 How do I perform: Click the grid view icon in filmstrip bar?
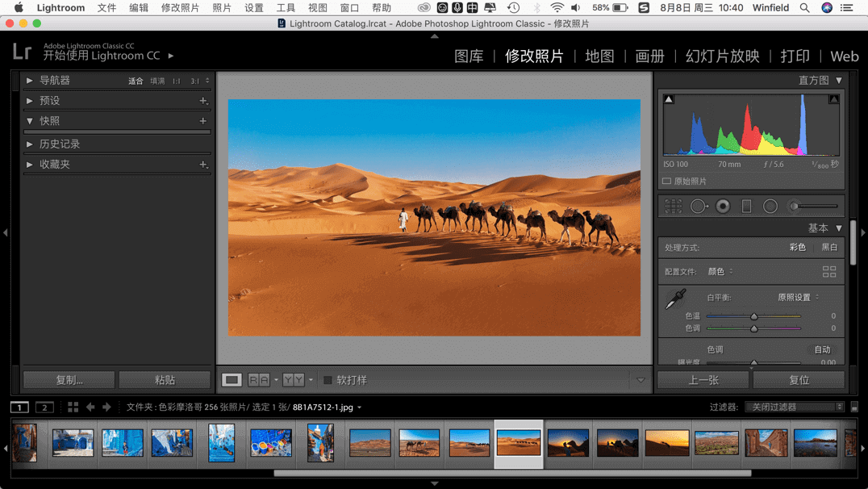click(x=73, y=407)
